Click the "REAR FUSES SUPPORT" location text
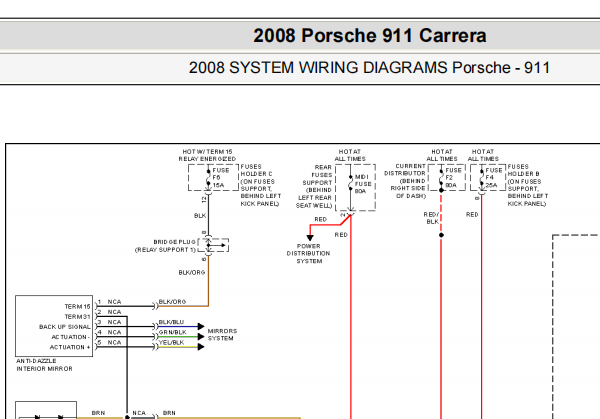 click(314, 186)
